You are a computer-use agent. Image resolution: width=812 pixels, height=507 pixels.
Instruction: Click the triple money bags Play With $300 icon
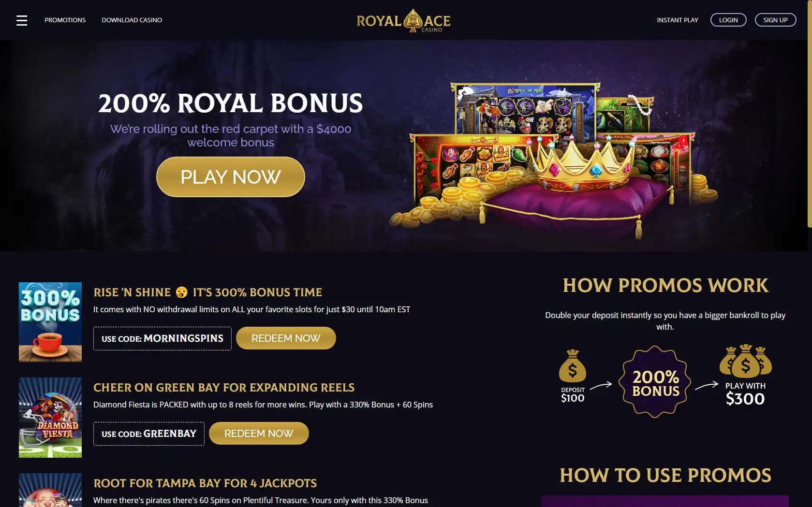745,361
